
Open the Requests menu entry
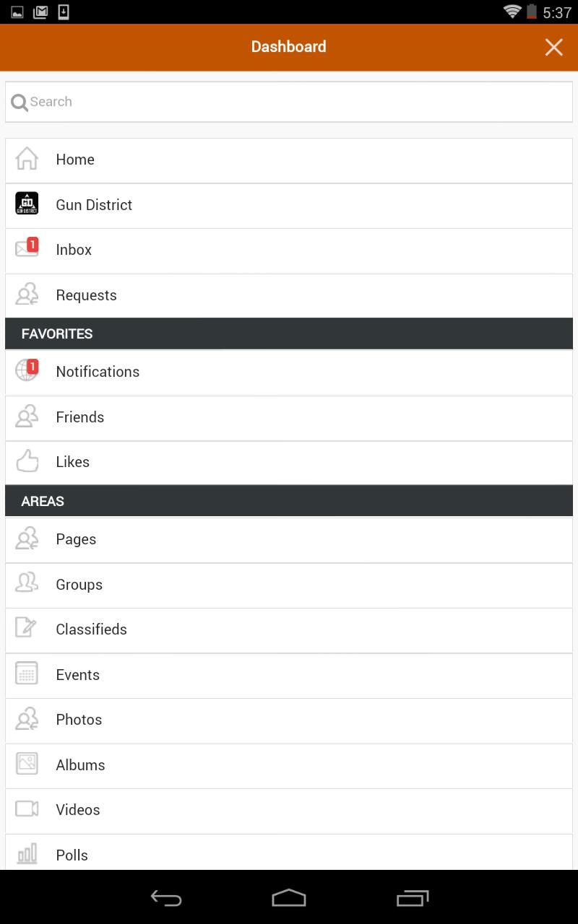tap(86, 295)
